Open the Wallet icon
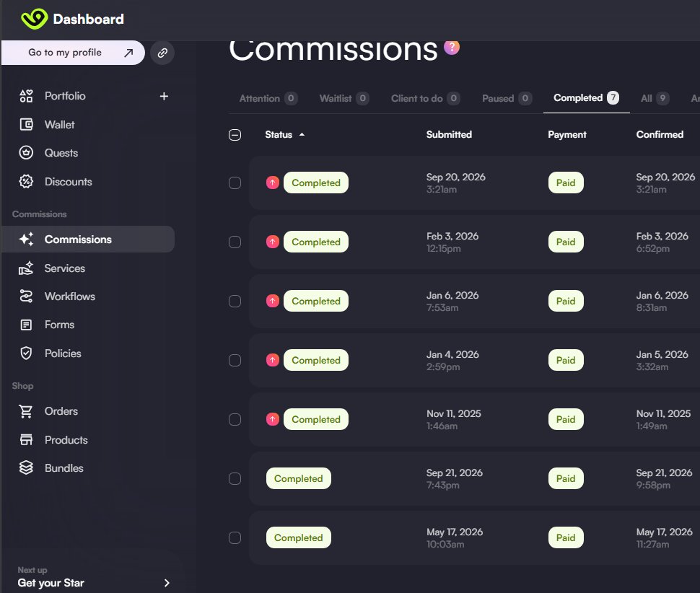 [26, 125]
